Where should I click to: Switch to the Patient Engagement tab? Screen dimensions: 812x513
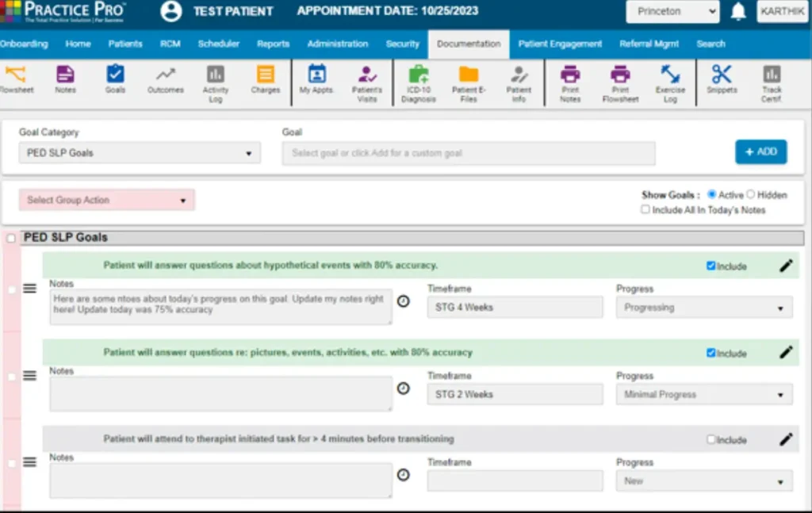coord(560,44)
